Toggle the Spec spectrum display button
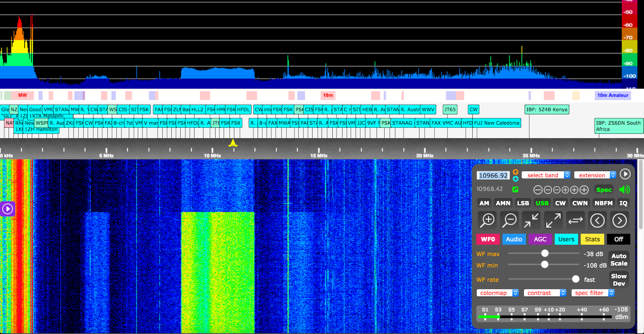Image resolution: width=644 pixels, height=334 pixels. tap(604, 190)
